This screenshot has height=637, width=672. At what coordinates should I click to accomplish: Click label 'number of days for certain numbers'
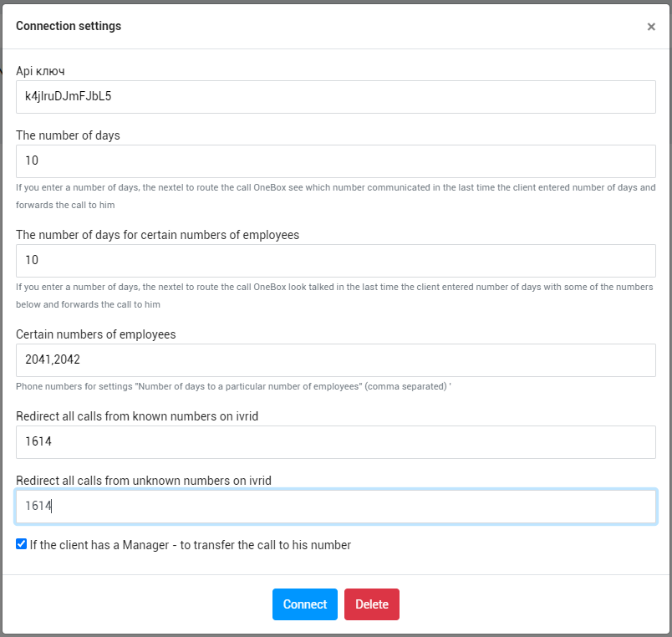click(157, 235)
